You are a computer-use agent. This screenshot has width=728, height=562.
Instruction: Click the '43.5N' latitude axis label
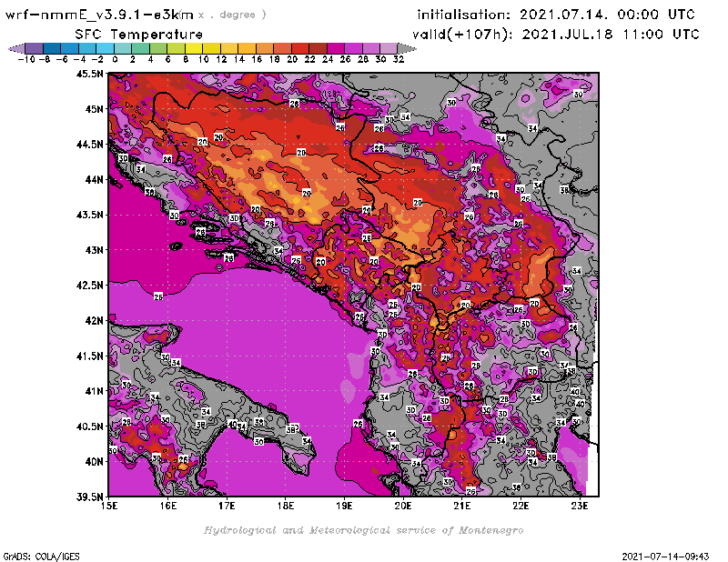[x=89, y=215]
